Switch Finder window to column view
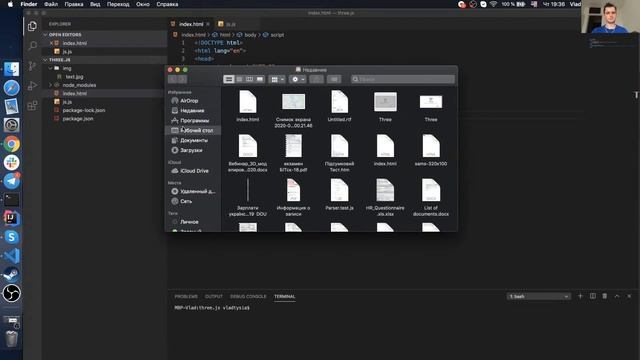Image resolution: width=640 pixels, height=360 pixels. (249, 79)
